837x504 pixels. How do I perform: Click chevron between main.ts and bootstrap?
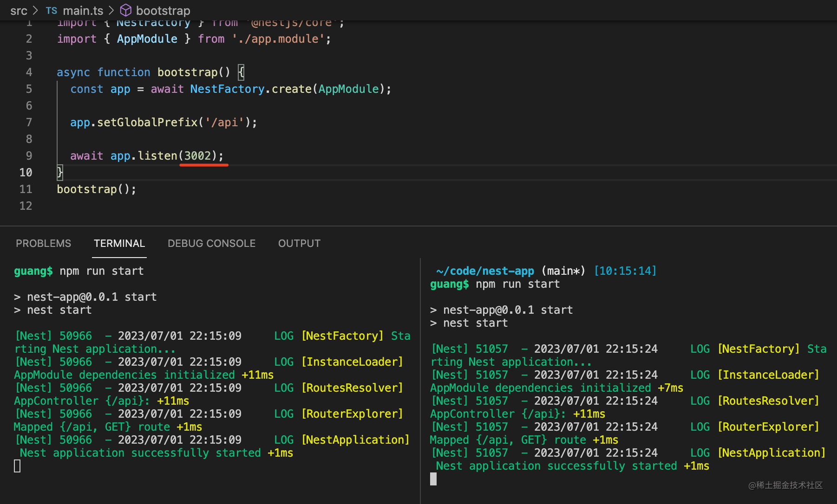pos(111,10)
